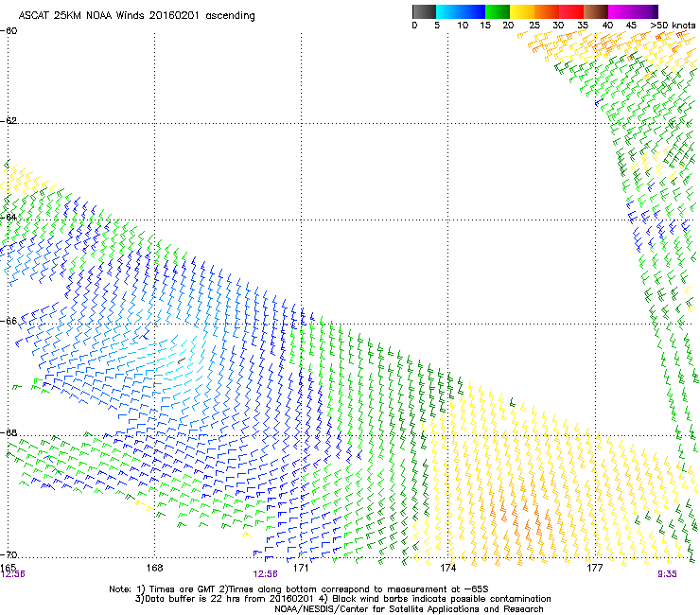Click the '12:56' time label beneath longitude 165

coord(12,574)
